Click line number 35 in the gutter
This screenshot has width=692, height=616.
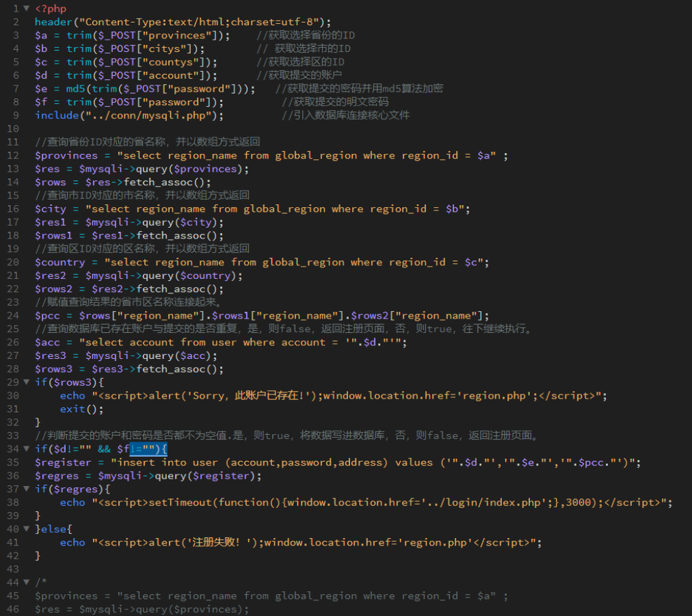(13, 462)
